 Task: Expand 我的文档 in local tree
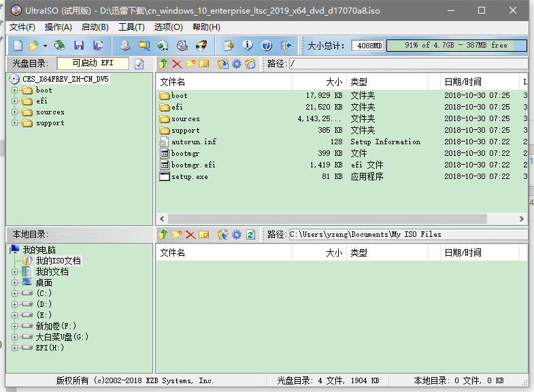[14, 272]
